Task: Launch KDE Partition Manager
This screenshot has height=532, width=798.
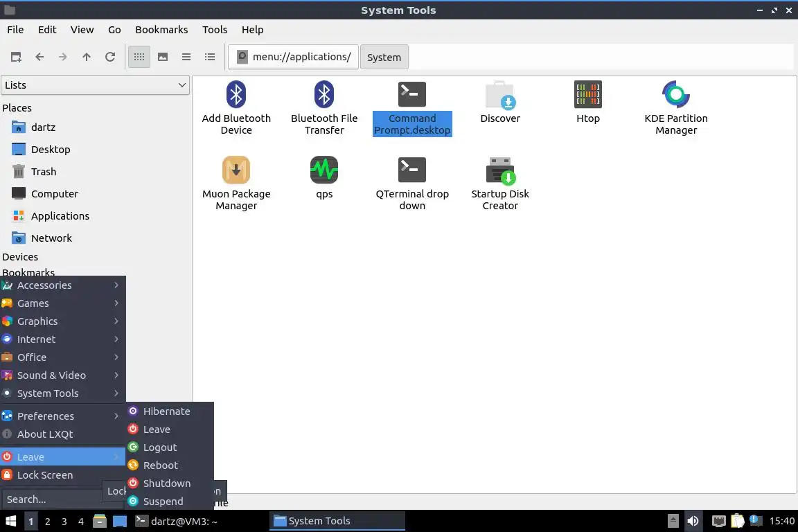Action: 676,108
